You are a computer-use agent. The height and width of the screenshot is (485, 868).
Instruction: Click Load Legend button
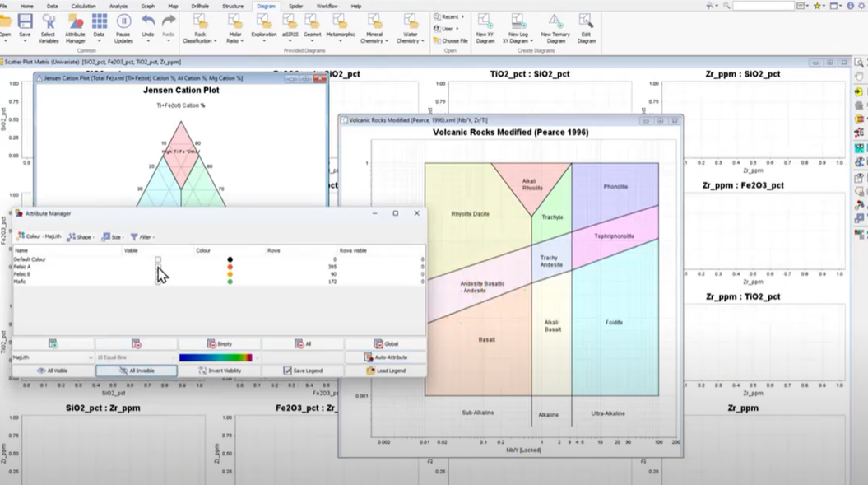(386, 371)
